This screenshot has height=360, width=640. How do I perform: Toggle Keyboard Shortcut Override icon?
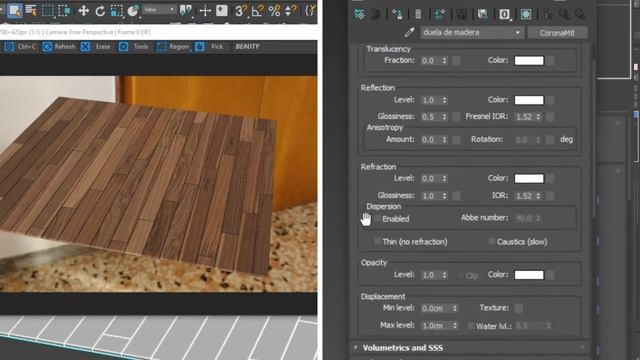click(222, 11)
